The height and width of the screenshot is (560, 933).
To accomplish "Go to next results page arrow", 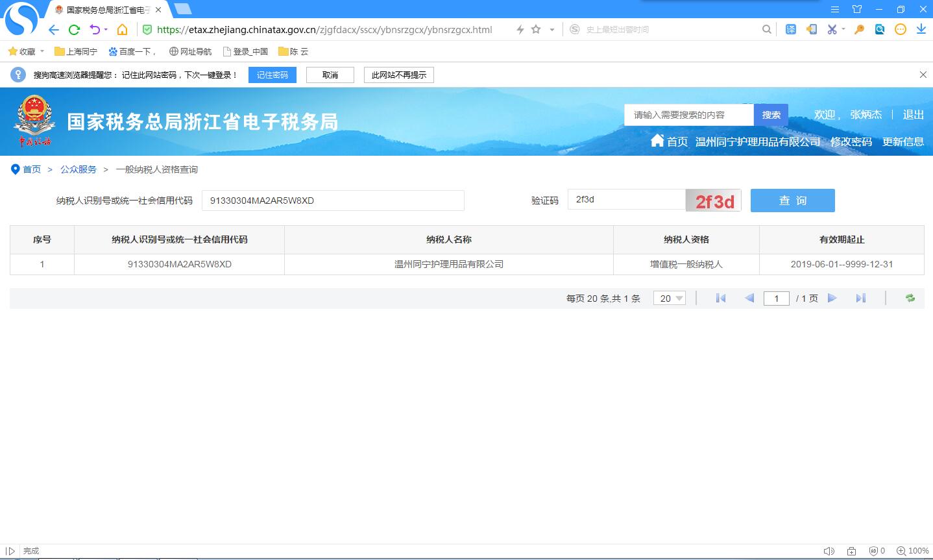I will click(832, 298).
